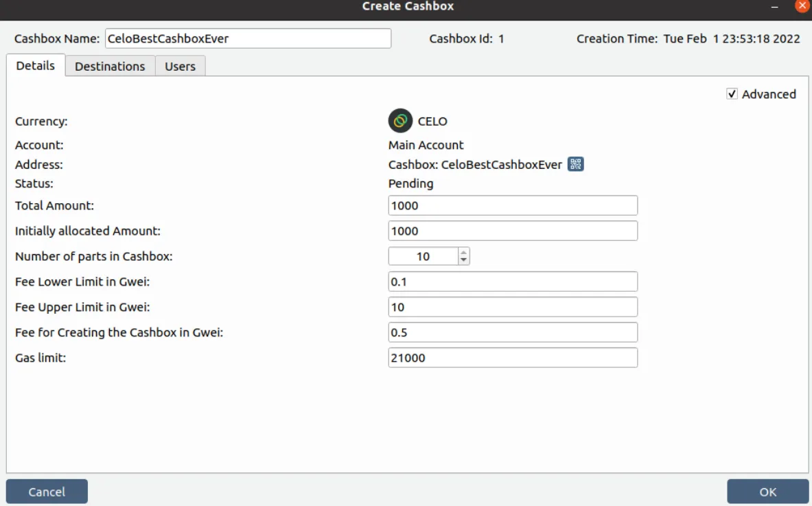
Task: Click the 'Total Amount:' label
Action: pos(54,205)
